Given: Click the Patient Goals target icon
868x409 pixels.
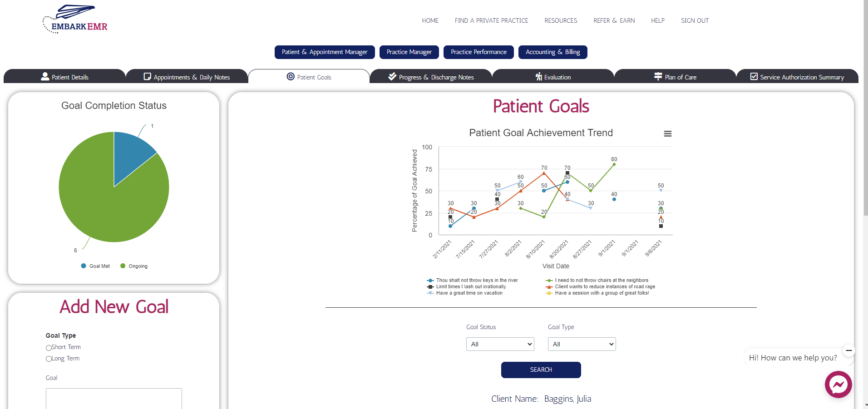Looking at the screenshot, I should [x=290, y=77].
